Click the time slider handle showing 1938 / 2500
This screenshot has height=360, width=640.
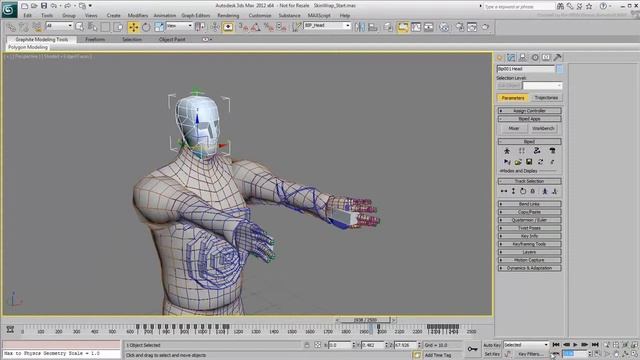click(365, 320)
